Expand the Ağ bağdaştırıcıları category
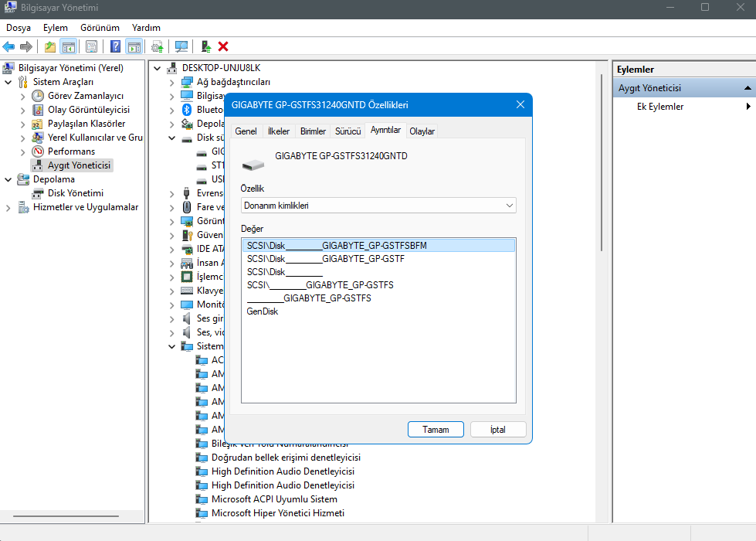This screenshot has height=541, width=756. (171, 83)
